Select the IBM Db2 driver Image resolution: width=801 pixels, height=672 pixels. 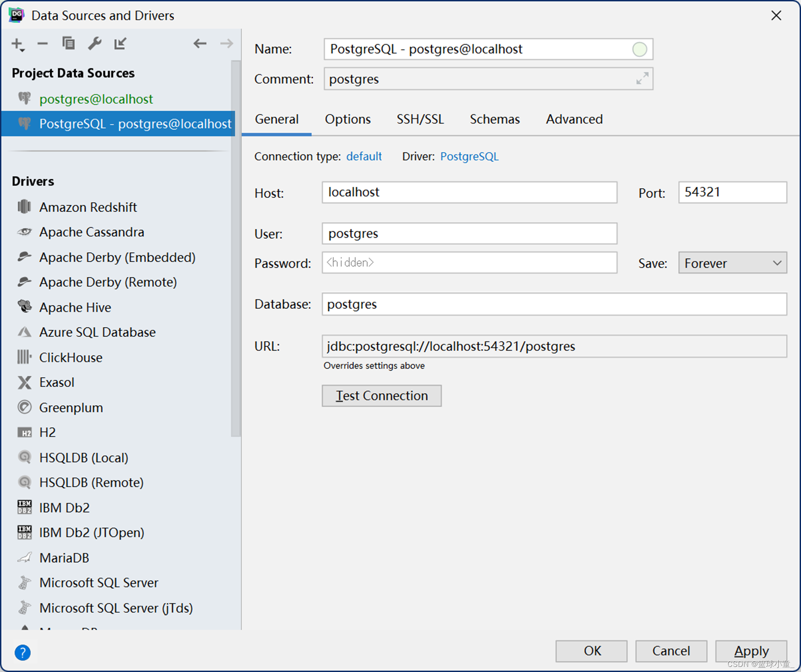point(64,507)
